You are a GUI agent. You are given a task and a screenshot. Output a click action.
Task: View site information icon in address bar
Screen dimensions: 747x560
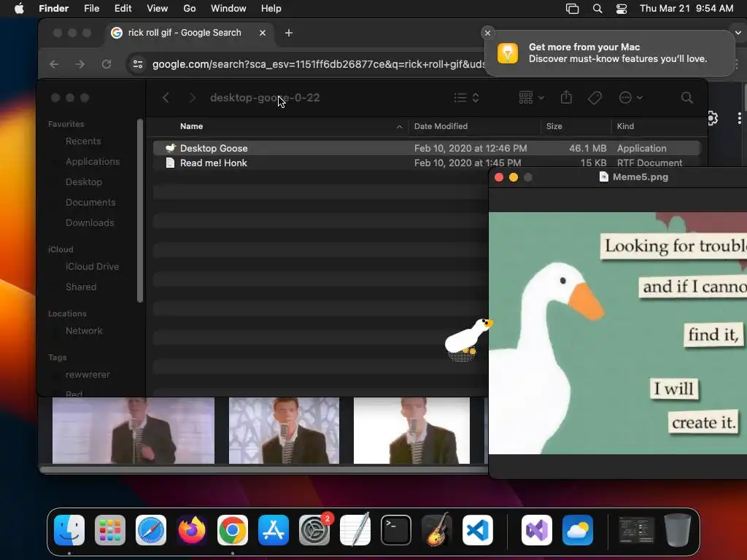(x=138, y=64)
